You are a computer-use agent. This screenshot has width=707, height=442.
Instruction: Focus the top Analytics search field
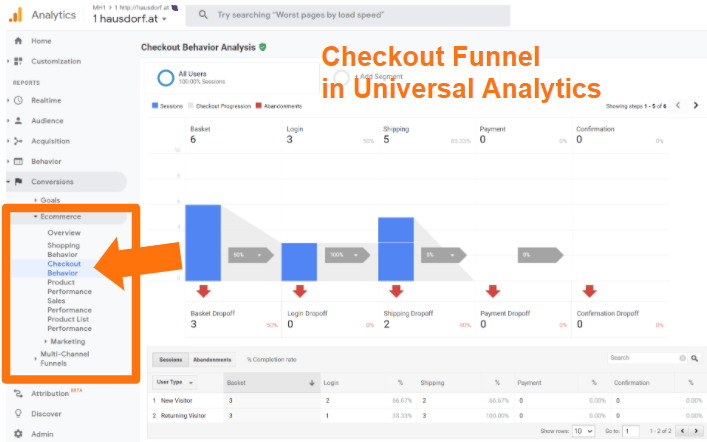tap(348, 15)
